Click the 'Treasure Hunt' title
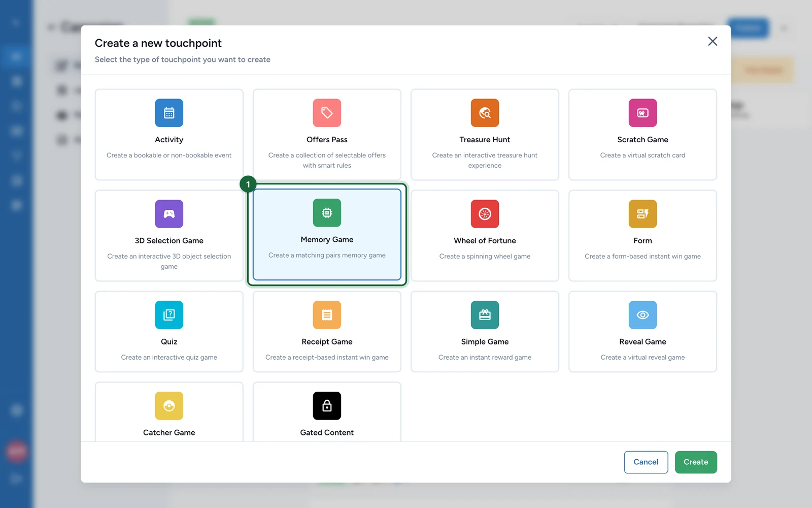Viewport: 812px width, 508px height. [x=485, y=140]
